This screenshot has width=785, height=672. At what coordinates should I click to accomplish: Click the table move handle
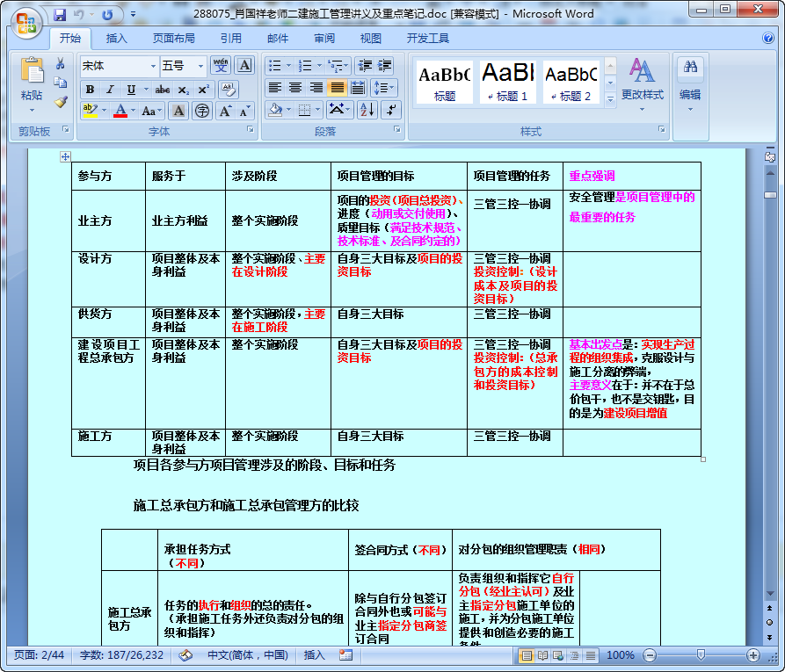65,156
